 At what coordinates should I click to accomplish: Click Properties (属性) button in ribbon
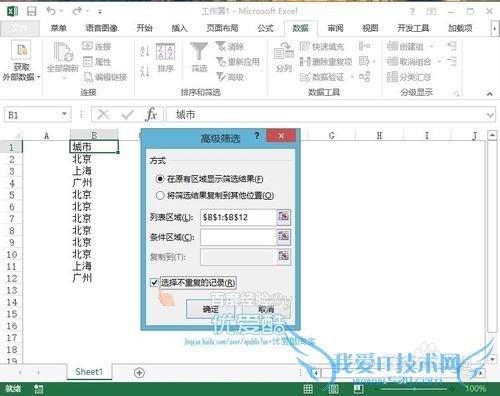pyautogui.click(x=97, y=61)
